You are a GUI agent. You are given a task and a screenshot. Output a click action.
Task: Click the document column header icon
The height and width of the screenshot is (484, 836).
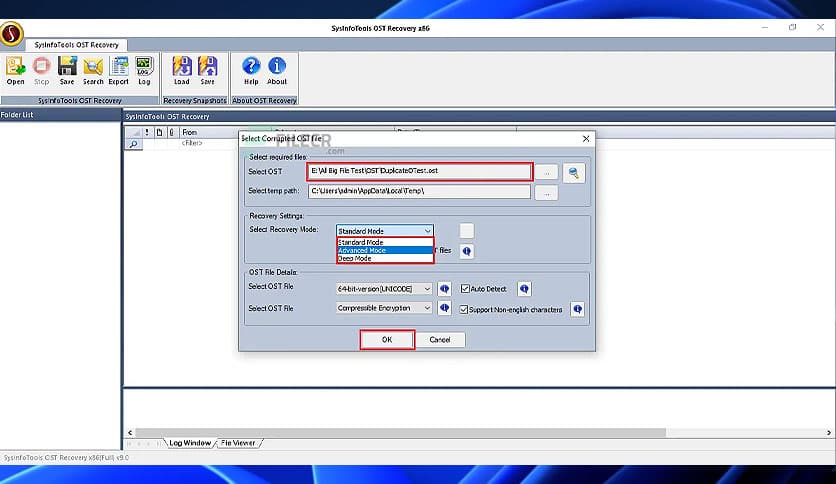(159, 132)
